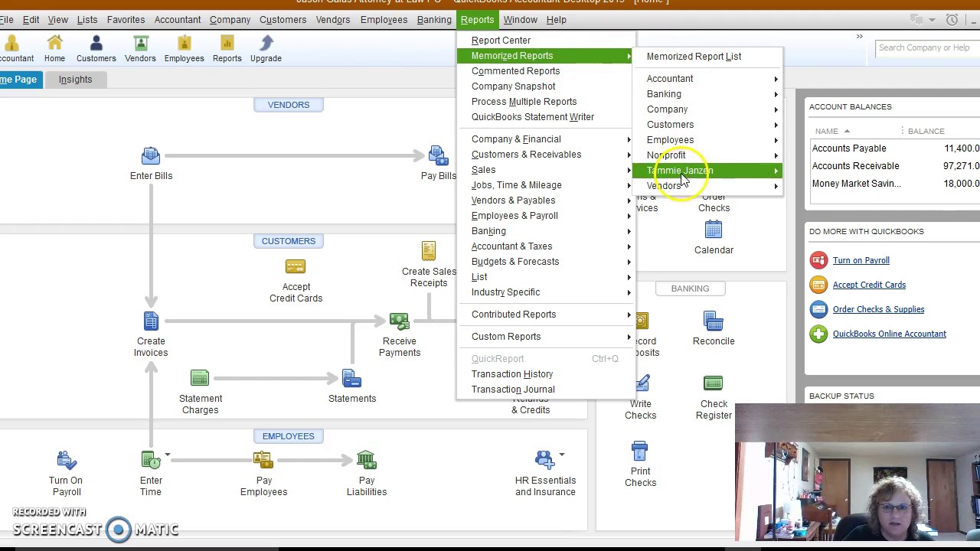Viewport: 980px width, 551px height.
Task: Expand Vendors & Payables reports submenu
Action: point(547,201)
